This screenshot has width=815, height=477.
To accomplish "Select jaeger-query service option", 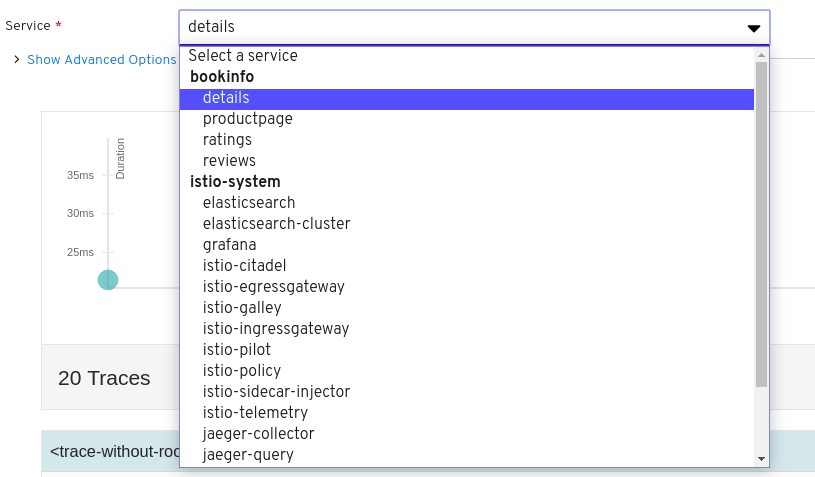I will point(467,454).
